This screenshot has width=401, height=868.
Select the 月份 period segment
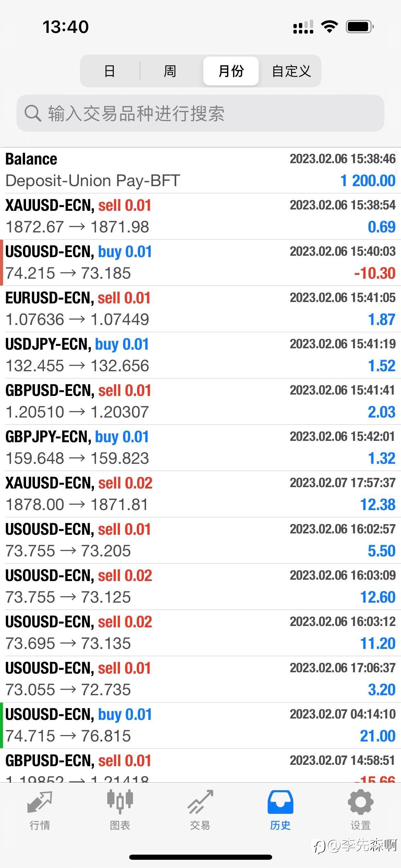coord(231,71)
